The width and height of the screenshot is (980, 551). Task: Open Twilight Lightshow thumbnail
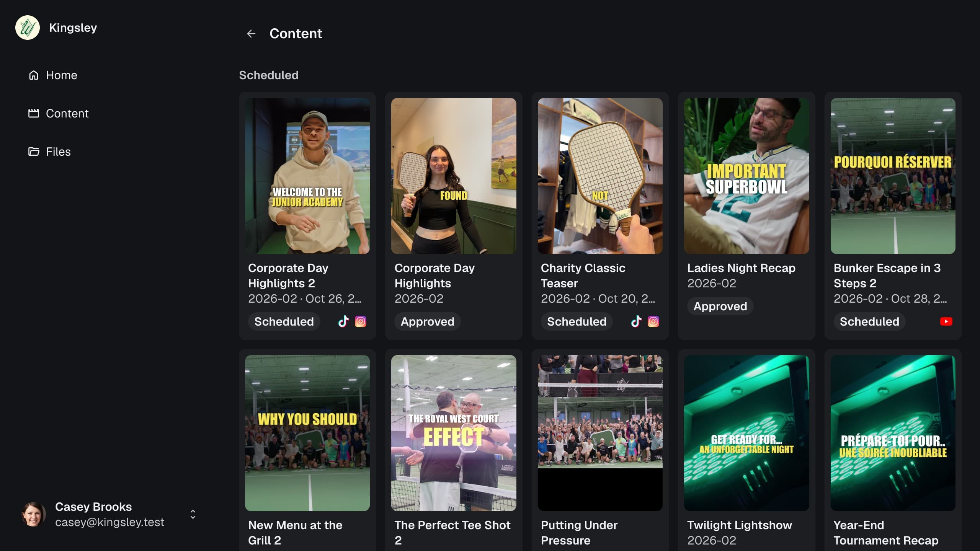pyautogui.click(x=746, y=433)
